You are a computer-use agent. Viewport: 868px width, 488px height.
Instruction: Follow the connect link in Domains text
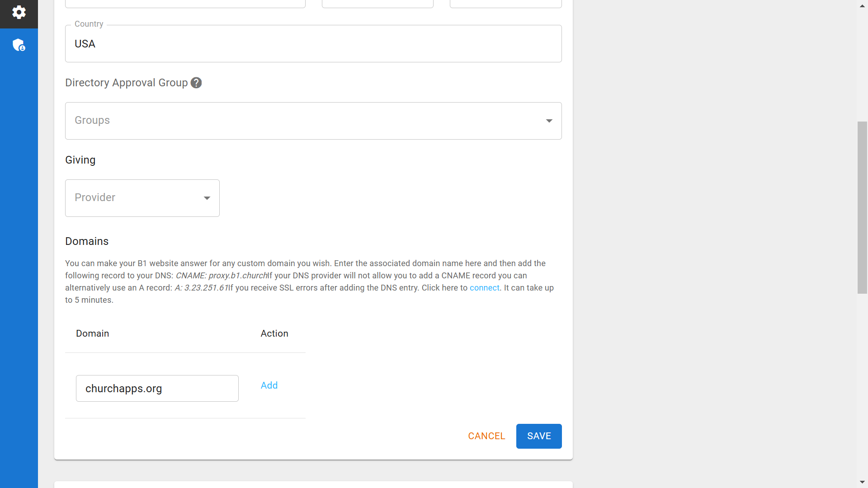click(x=484, y=288)
